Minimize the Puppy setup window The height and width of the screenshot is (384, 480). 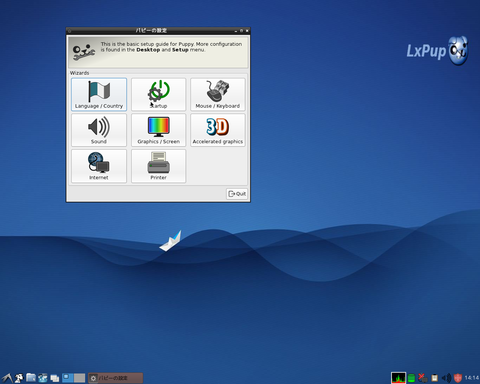click(x=236, y=31)
